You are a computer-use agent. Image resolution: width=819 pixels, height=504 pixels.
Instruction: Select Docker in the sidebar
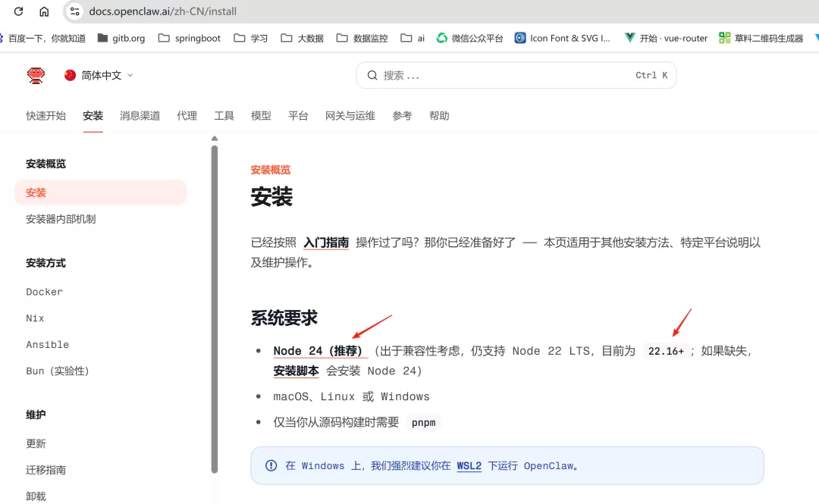[45, 292]
